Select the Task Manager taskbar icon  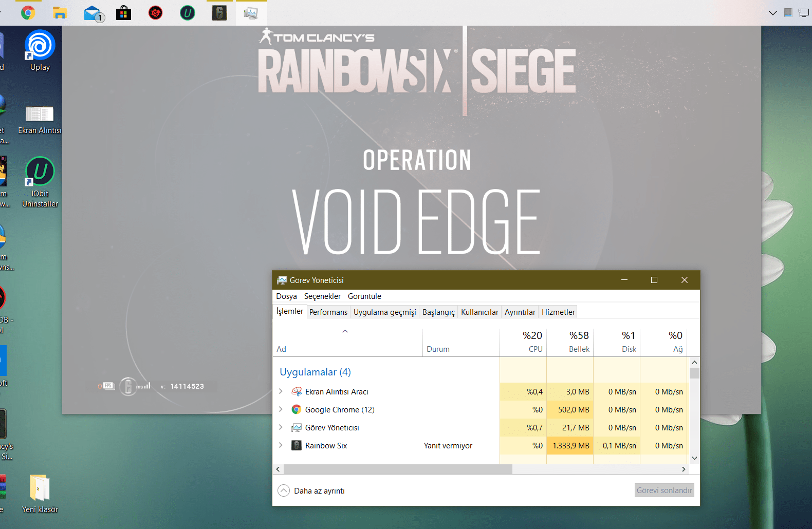pos(251,13)
